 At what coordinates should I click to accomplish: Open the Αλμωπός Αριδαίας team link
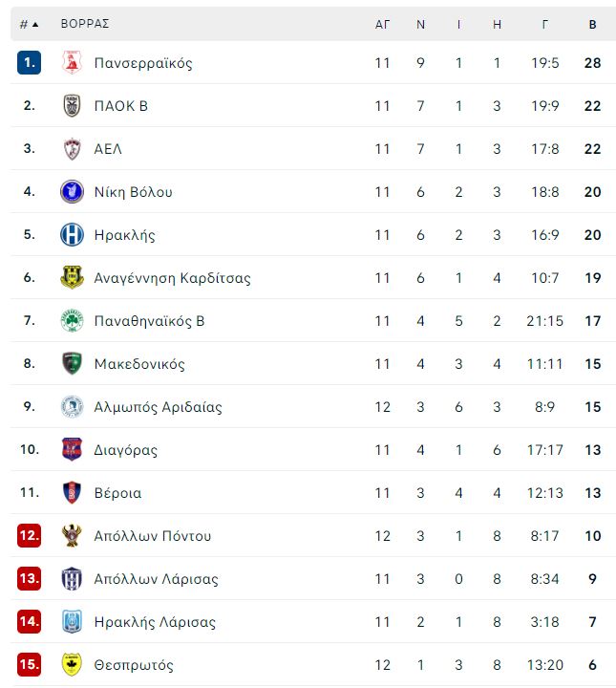(158, 407)
